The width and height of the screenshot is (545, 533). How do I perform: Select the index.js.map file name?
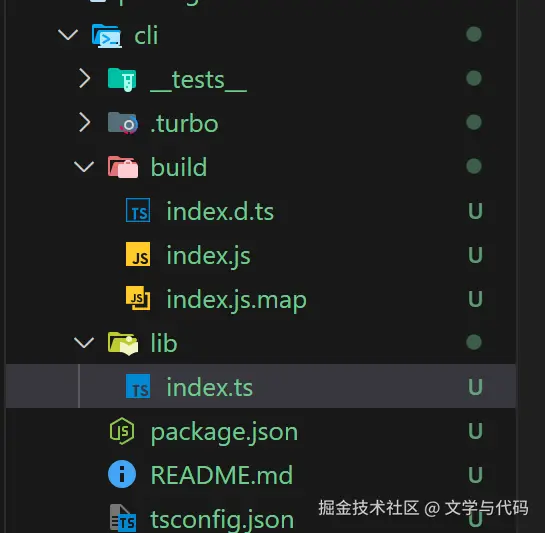point(237,300)
